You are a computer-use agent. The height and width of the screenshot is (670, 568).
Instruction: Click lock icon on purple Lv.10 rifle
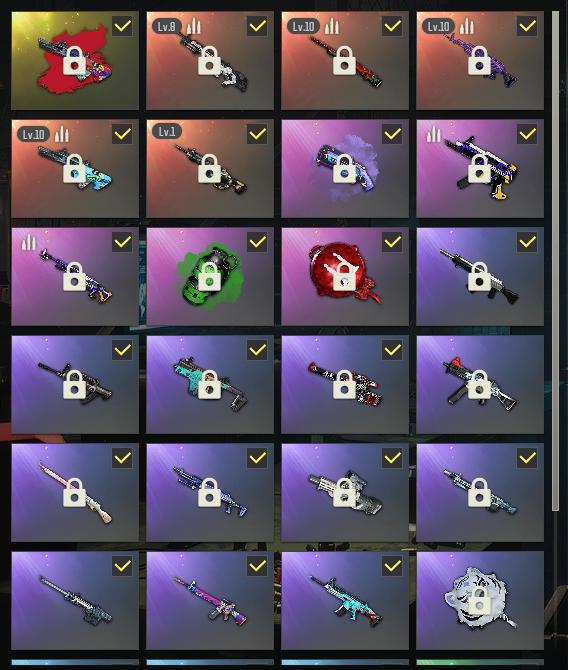480,61
